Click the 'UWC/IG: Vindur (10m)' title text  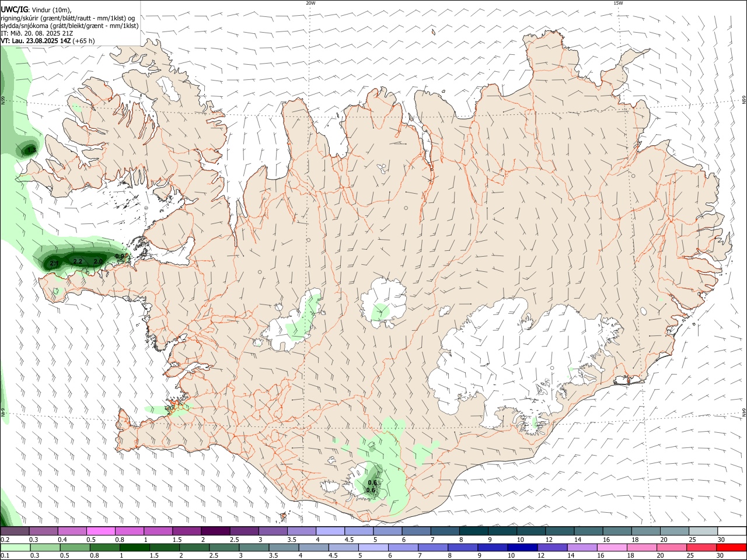click(x=36, y=9)
